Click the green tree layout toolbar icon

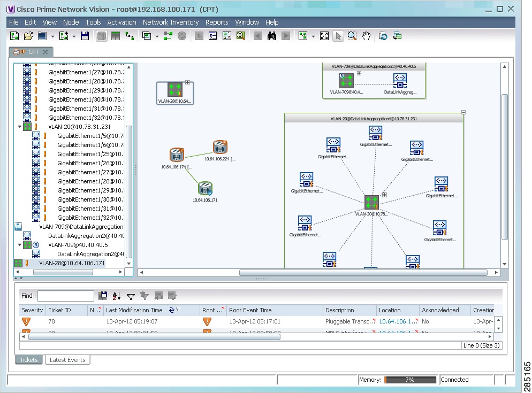pyautogui.click(x=303, y=36)
